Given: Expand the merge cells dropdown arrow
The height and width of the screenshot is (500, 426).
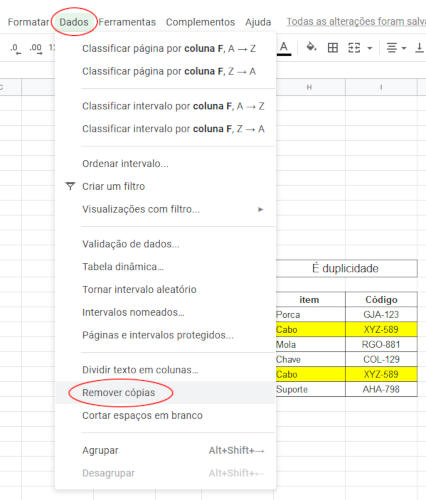Looking at the screenshot, I should pyautogui.click(x=369, y=48).
